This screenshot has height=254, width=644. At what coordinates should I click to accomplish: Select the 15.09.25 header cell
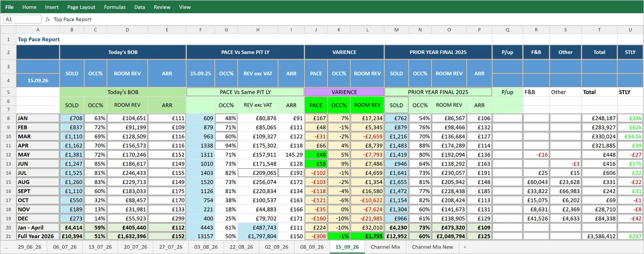(200, 74)
